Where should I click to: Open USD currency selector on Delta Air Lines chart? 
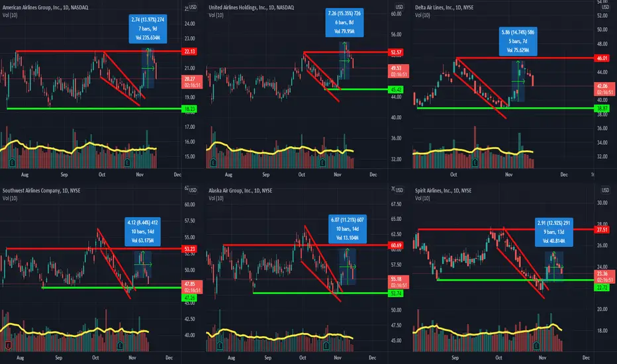click(x=605, y=7)
